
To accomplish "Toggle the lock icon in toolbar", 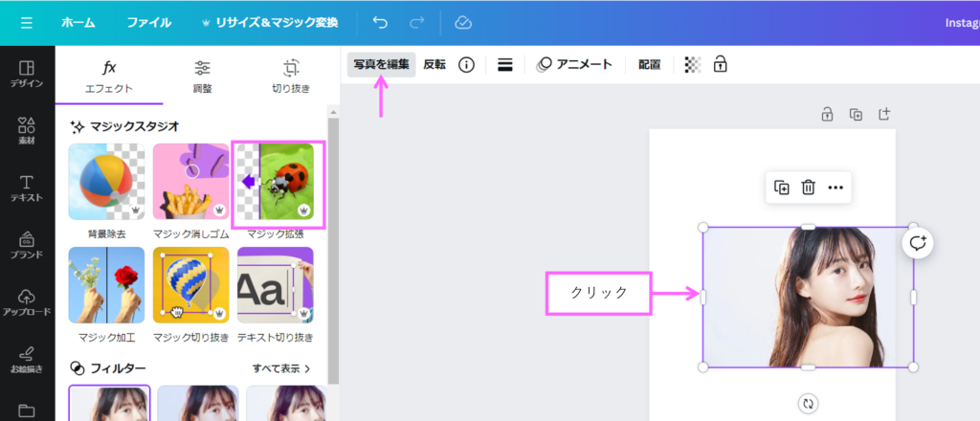I will tap(720, 65).
